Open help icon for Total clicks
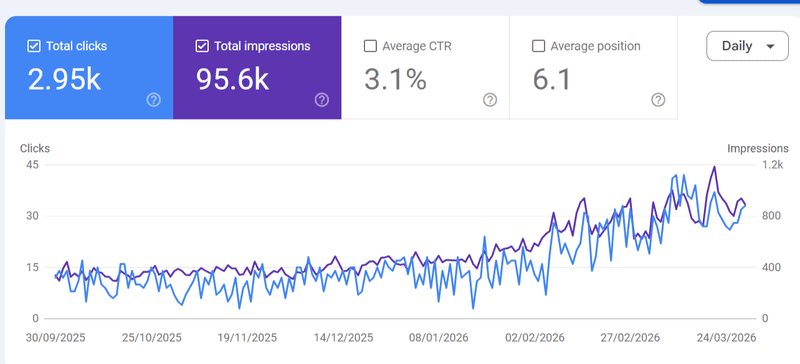This screenshot has width=800, height=364. coord(154,100)
